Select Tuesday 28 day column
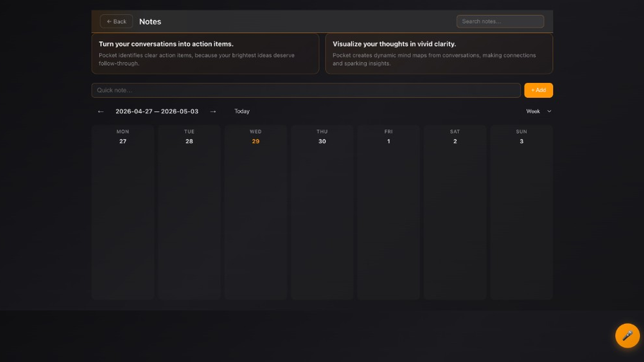This screenshot has height=362, width=644. tap(189, 212)
